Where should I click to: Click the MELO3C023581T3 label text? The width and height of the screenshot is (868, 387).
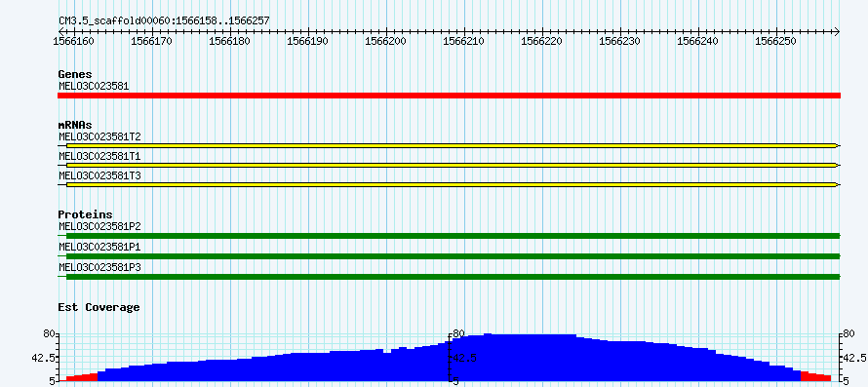pyautogui.click(x=99, y=176)
